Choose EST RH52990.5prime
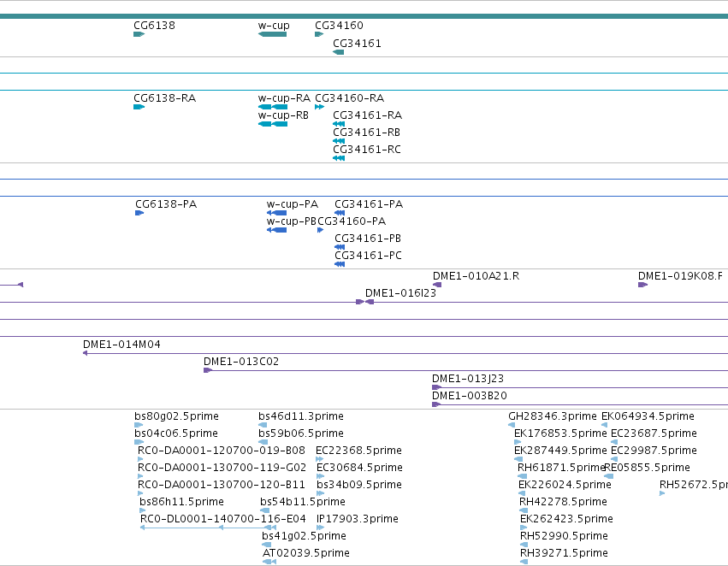The width and height of the screenshot is (728, 566). pyautogui.click(x=564, y=537)
